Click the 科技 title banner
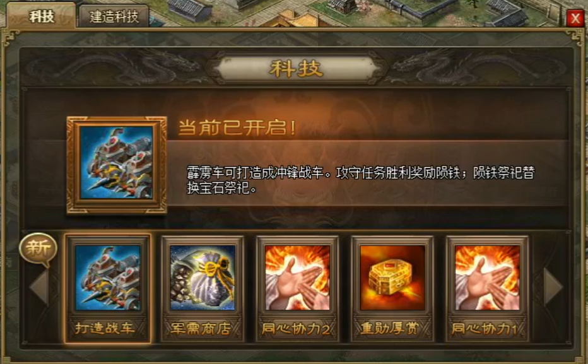The height and width of the screenshot is (364, 588). [297, 69]
